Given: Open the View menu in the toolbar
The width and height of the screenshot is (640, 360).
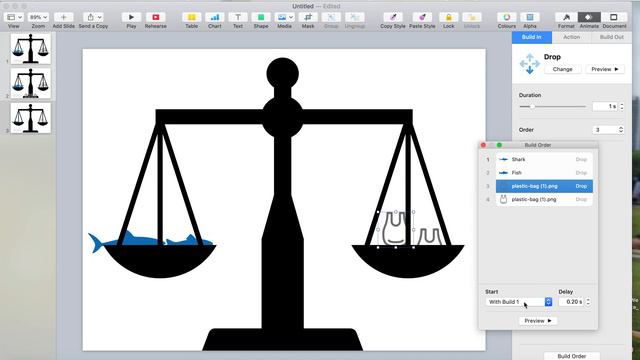Looking at the screenshot, I should click(x=14, y=17).
